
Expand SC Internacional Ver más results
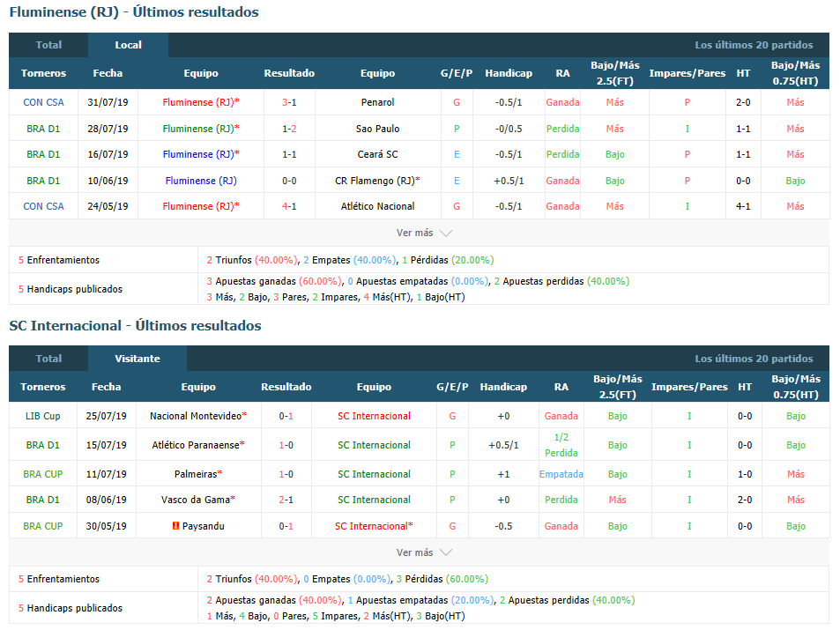(x=424, y=552)
